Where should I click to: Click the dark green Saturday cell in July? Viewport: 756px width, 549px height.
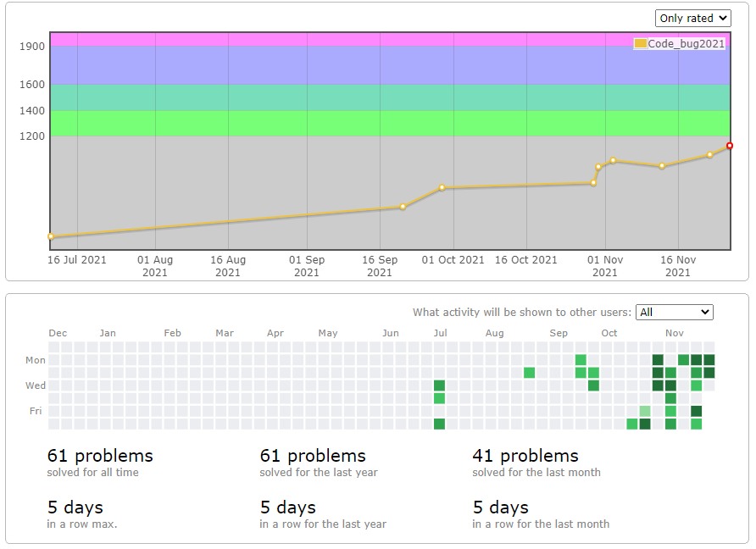point(439,424)
